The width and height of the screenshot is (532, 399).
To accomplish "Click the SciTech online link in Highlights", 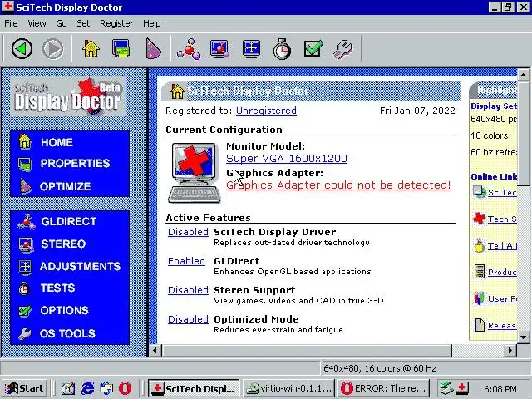I will pyautogui.click(x=502, y=192).
